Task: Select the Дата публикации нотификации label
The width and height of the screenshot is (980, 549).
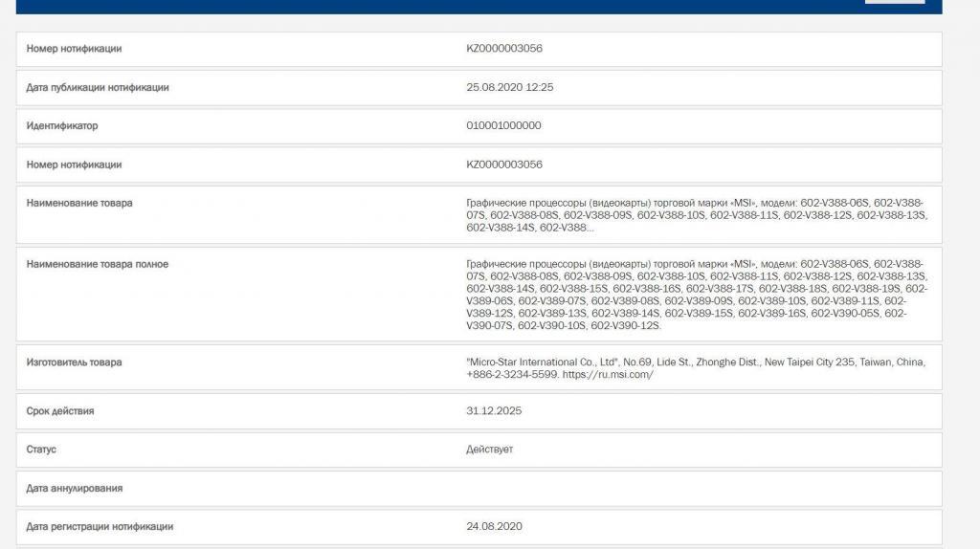Action: [x=98, y=87]
